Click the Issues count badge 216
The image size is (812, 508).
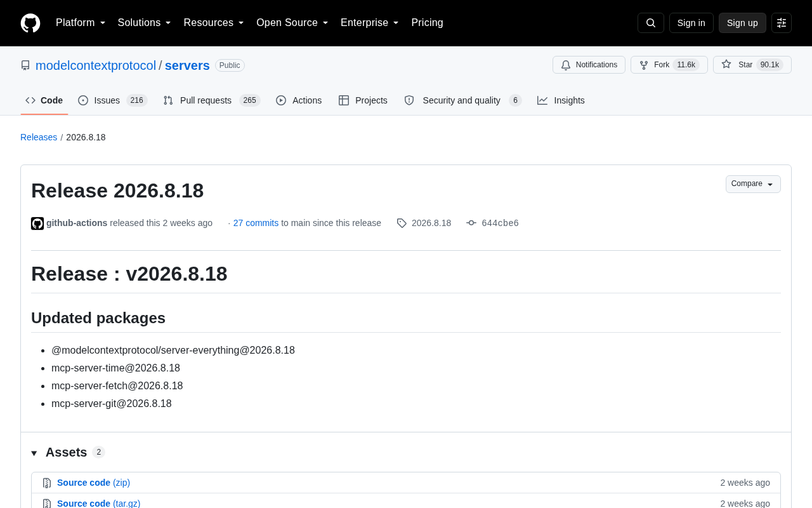click(x=137, y=100)
